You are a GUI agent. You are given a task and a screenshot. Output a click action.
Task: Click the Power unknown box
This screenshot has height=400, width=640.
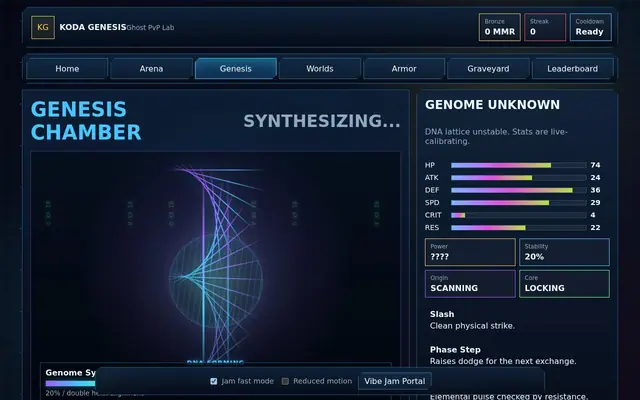tap(470, 252)
